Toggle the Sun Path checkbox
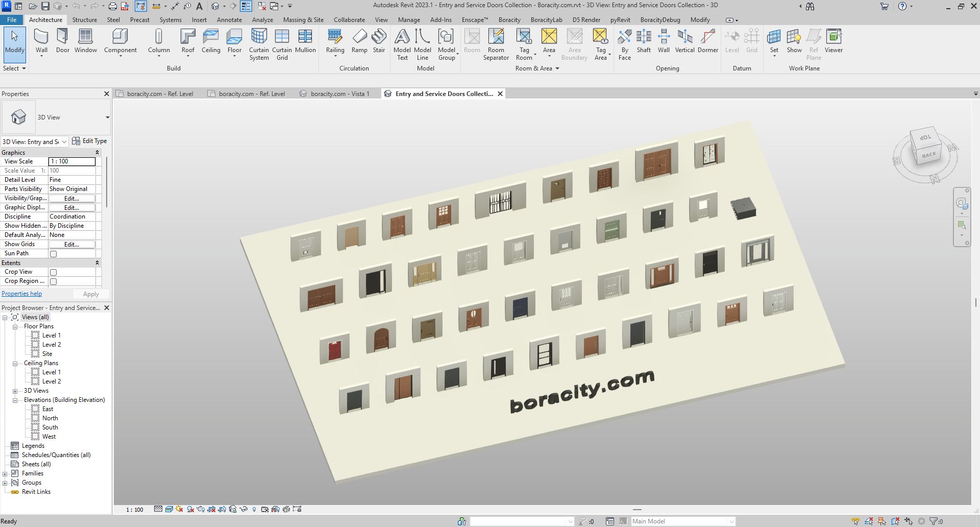 click(x=53, y=254)
